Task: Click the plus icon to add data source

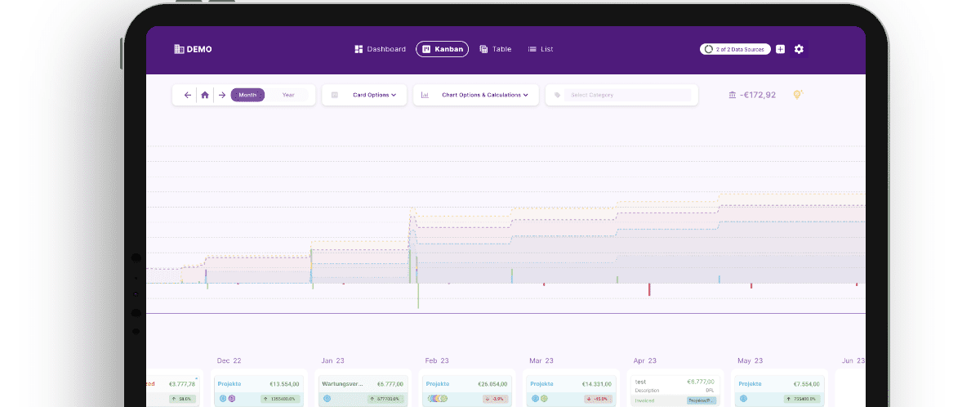Action: pyautogui.click(x=780, y=49)
